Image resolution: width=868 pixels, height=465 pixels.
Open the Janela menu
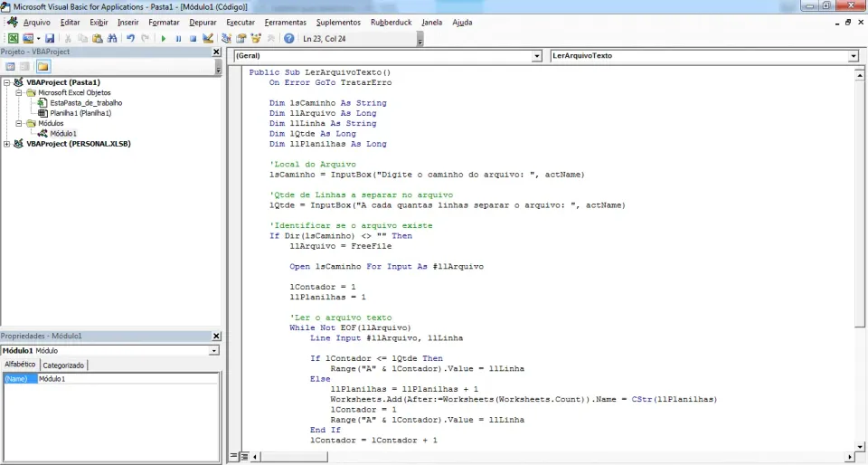tap(432, 22)
